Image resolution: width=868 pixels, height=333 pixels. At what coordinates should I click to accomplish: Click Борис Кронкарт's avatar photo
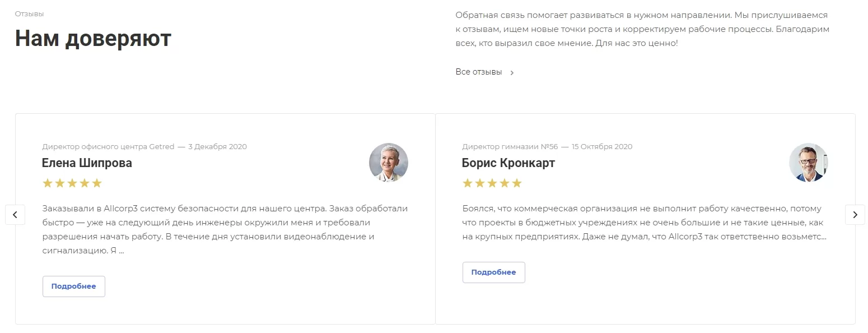(809, 163)
